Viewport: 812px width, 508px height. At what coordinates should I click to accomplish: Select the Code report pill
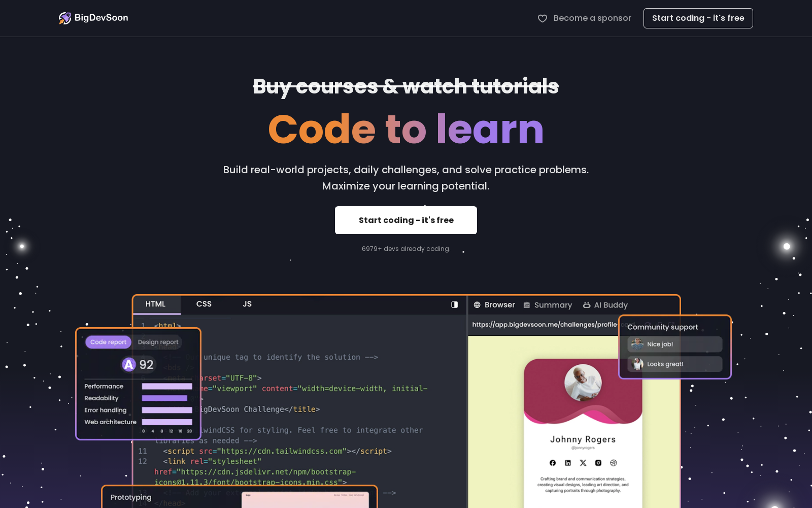pos(108,342)
